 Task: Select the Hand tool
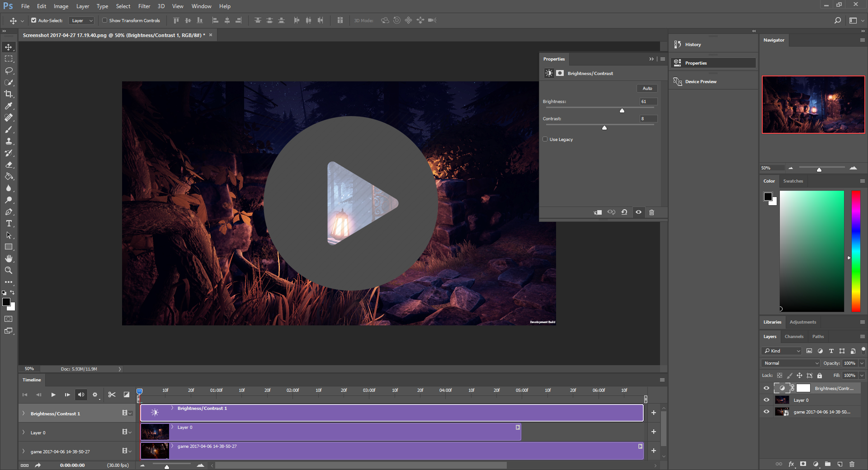(9, 258)
